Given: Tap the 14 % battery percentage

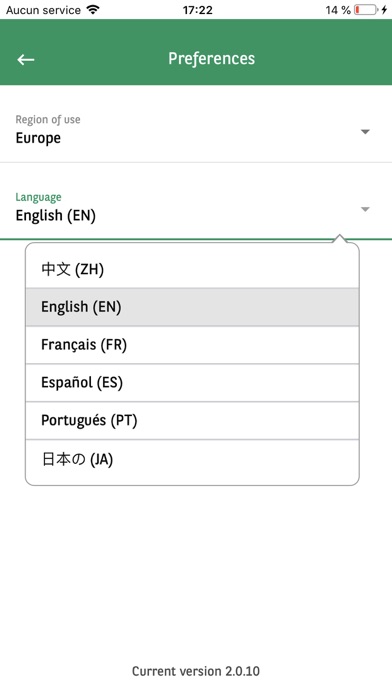Looking at the screenshot, I should tap(338, 10).
